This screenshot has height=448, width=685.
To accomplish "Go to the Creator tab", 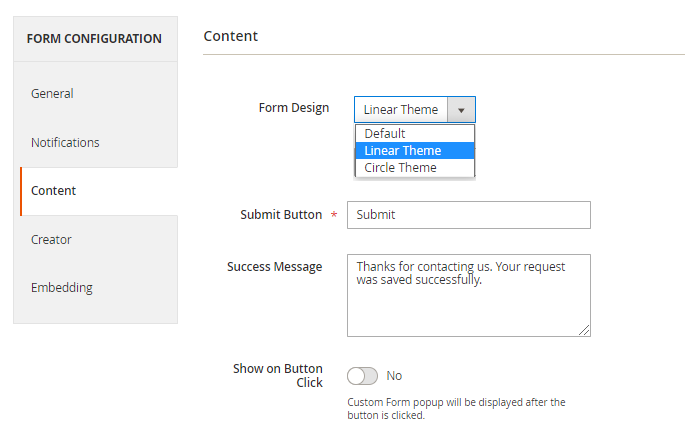I will 51,240.
